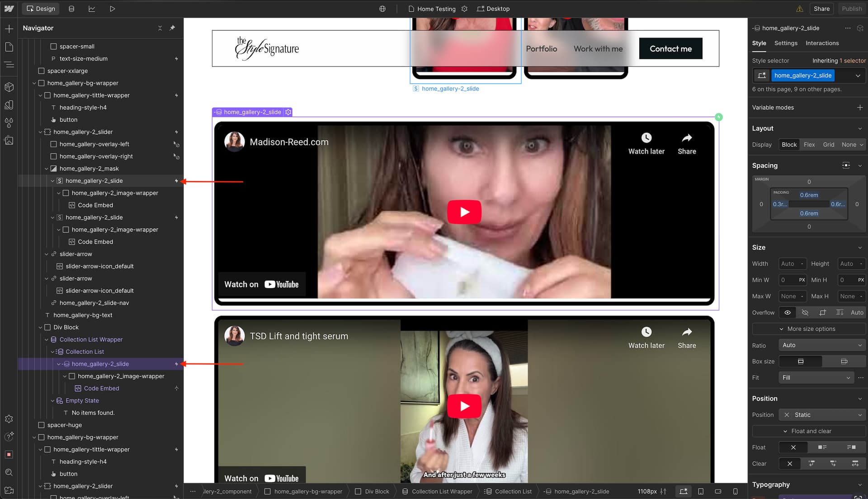Expand More size options
The height and width of the screenshot is (499, 868).
(x=808, y=329)
